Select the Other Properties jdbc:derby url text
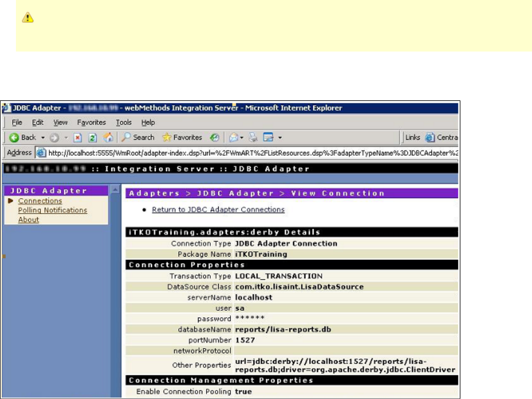The height and width of the screenshot is (399, 532). tap(345, 366)
